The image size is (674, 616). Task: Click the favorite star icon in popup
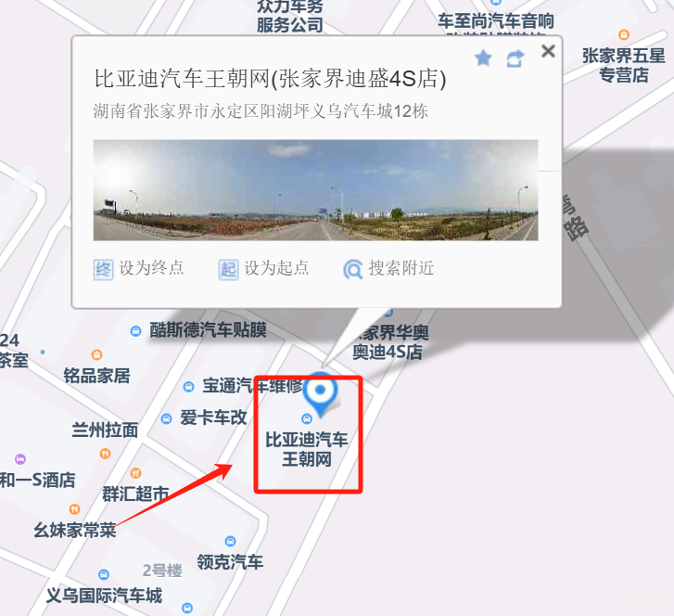point(483,58)
